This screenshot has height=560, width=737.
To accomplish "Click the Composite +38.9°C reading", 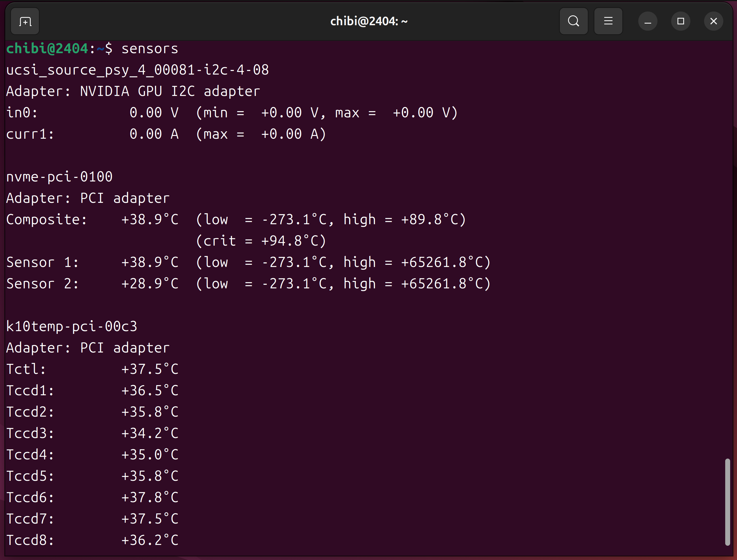I will coord(150,220).
